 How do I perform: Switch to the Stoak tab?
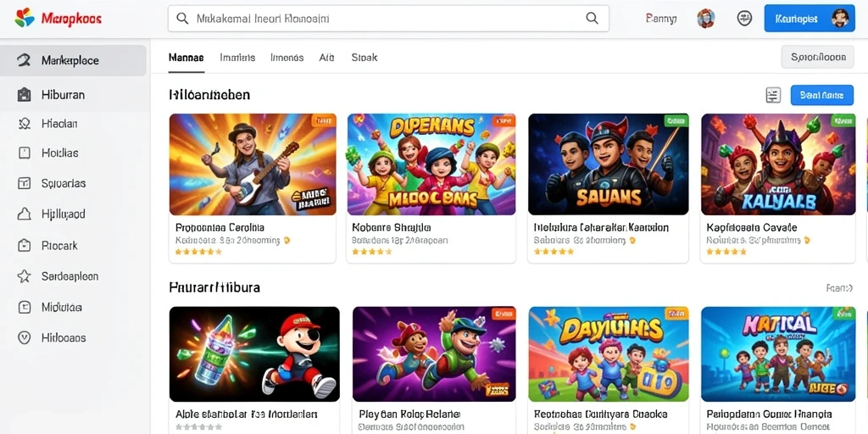[x=364, y=57]
